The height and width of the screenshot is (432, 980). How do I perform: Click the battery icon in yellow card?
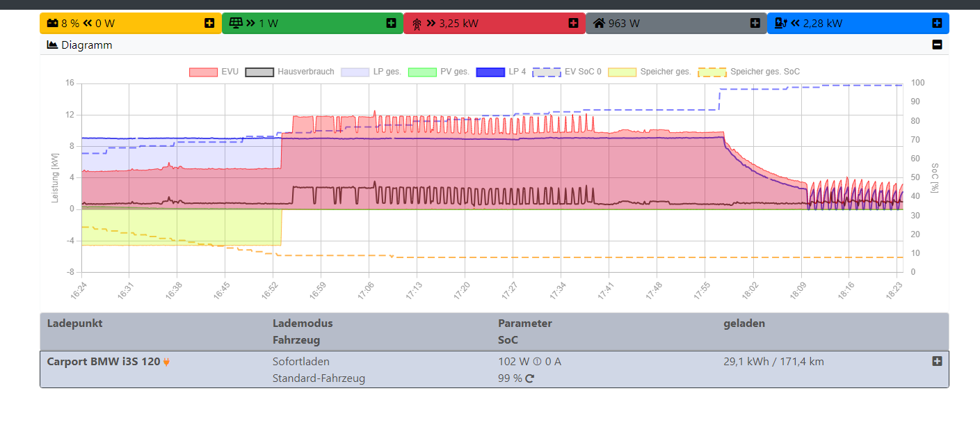[x=52, y=23]
